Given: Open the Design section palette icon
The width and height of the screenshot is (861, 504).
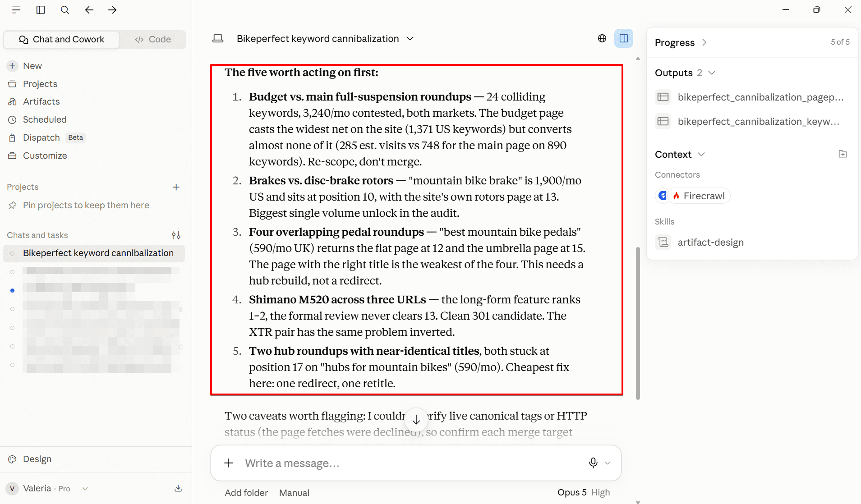Looking at the screenshot, I should point(12,459).
